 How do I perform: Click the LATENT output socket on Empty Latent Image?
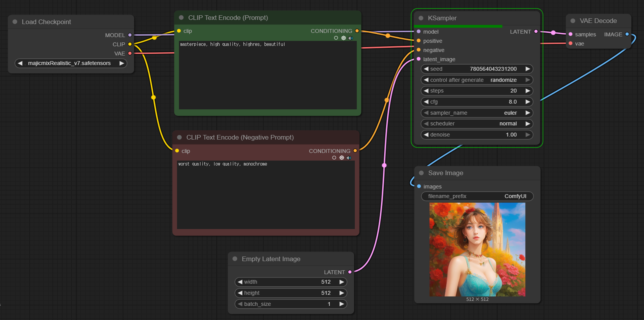(x=350, y=272)
